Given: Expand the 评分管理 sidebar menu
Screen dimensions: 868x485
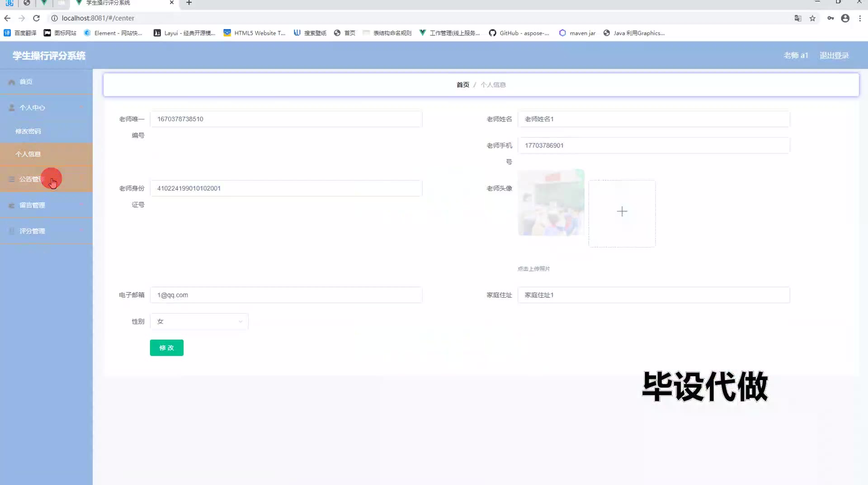Looking at the screenshot, I should [x=46, y=231].
